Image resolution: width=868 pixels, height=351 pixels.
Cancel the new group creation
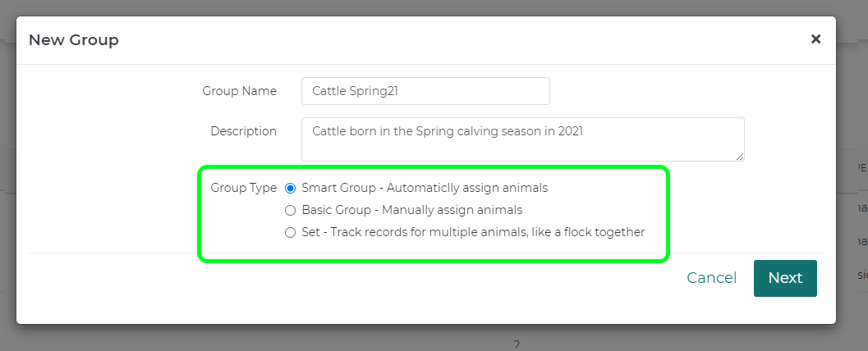[711, 278]
